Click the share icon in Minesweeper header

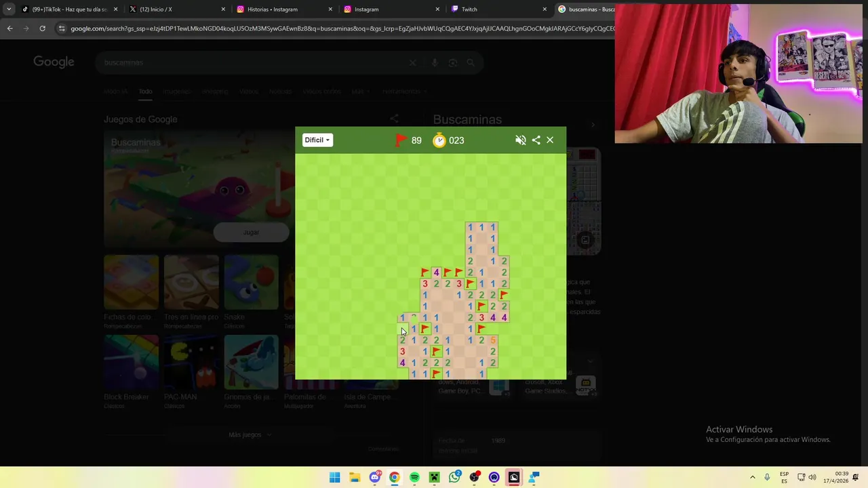(x=536, y=140)
